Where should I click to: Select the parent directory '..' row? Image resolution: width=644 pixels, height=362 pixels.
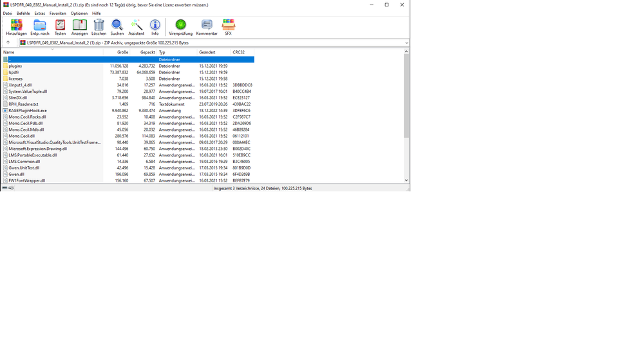click(x=128, y=59)
